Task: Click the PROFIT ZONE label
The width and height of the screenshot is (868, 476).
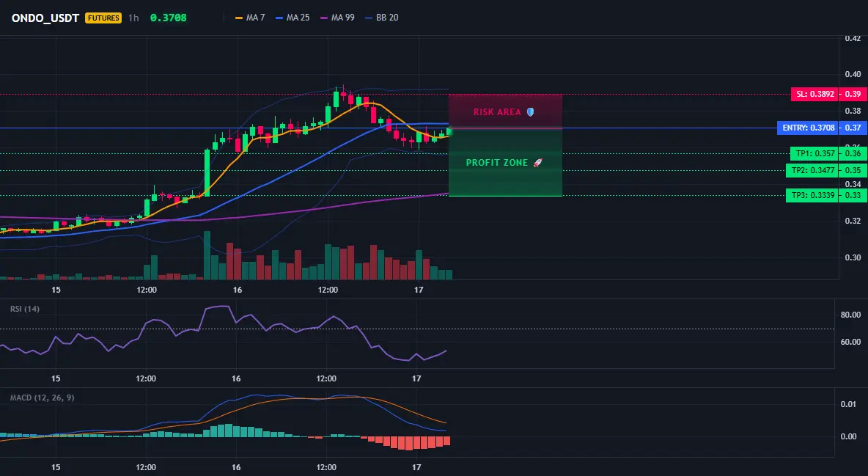Action: tap(497, 163)
